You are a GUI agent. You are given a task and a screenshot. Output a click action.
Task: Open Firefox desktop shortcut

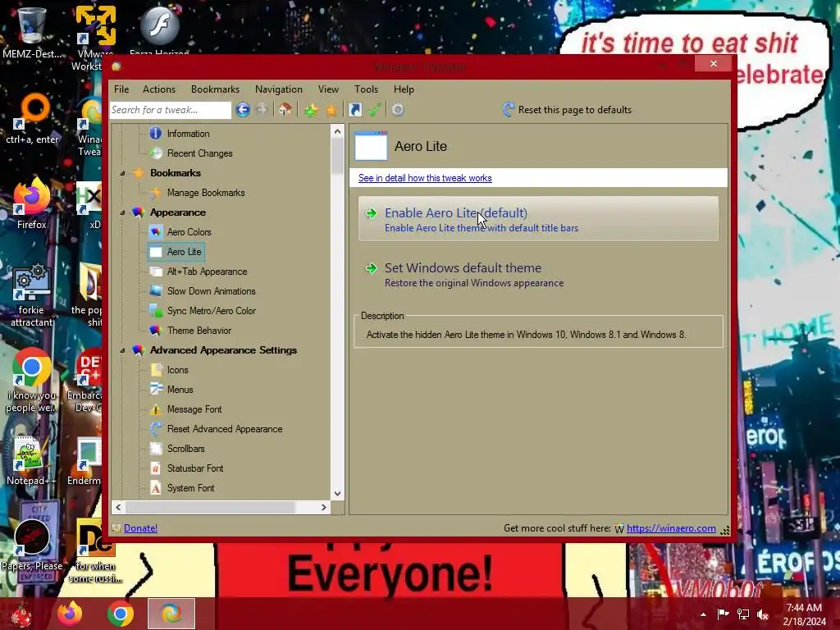pos(32,203)
